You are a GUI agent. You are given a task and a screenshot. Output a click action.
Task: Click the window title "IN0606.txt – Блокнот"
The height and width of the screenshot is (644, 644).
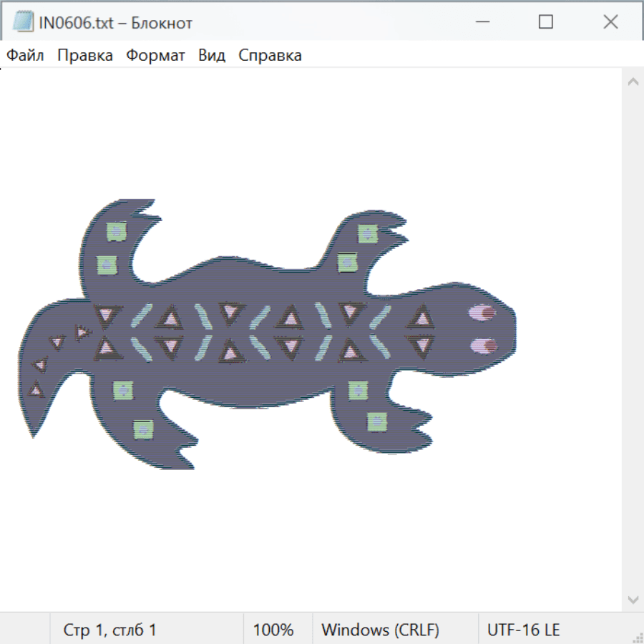(x=115, y=23)
